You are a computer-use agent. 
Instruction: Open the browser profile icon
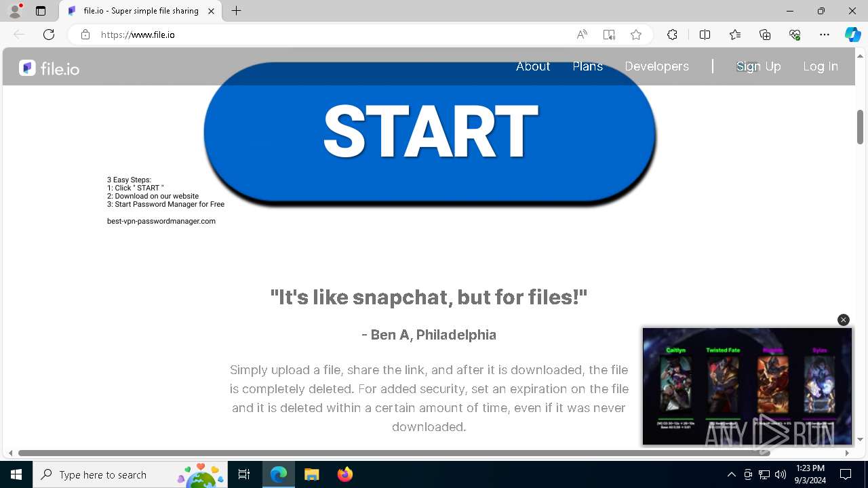click(15, 11)
